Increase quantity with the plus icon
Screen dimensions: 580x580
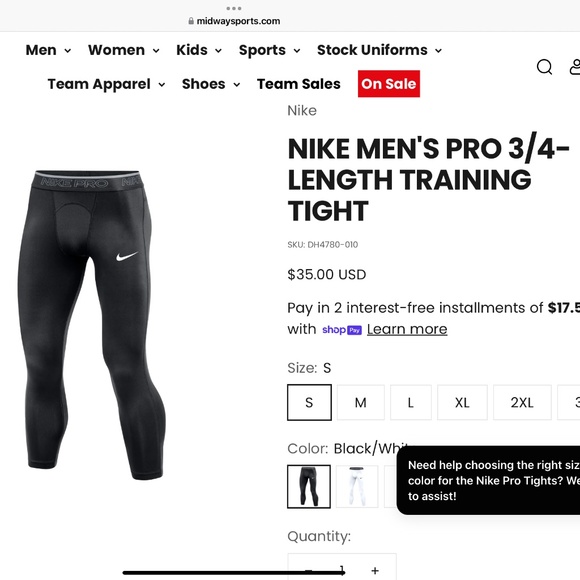375,571
